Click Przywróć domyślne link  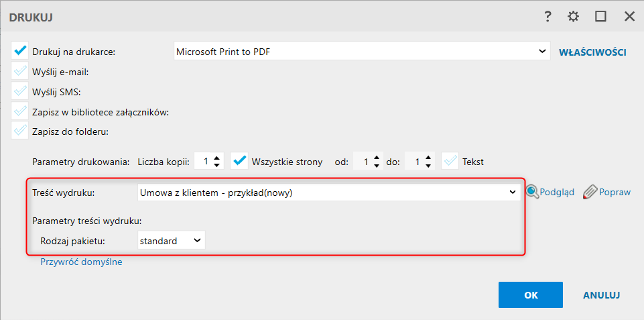81,262
